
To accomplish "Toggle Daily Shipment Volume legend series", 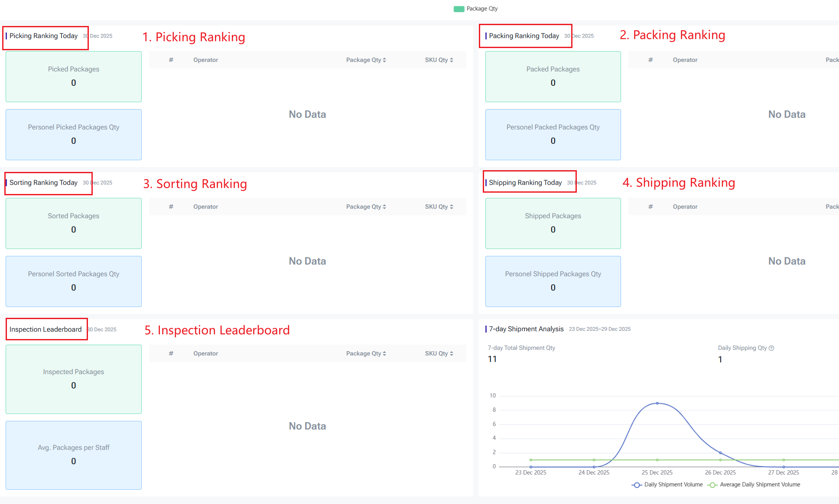I will 667,485.
